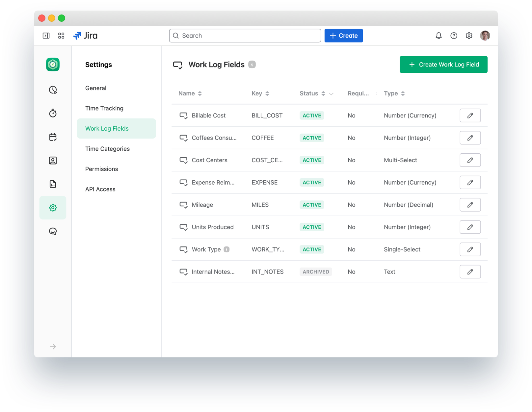
Task: Toggle the Jira sidebar panel icon
Action: (46, 36)
